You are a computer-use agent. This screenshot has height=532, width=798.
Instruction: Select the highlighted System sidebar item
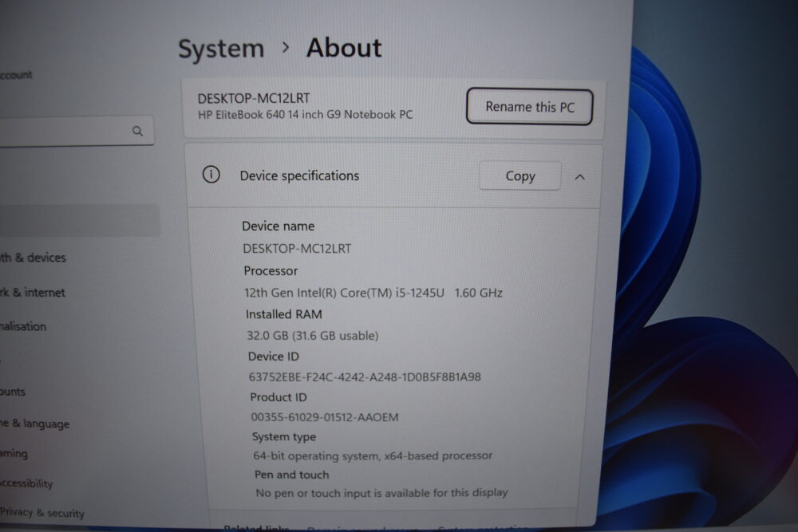[79, 220]
